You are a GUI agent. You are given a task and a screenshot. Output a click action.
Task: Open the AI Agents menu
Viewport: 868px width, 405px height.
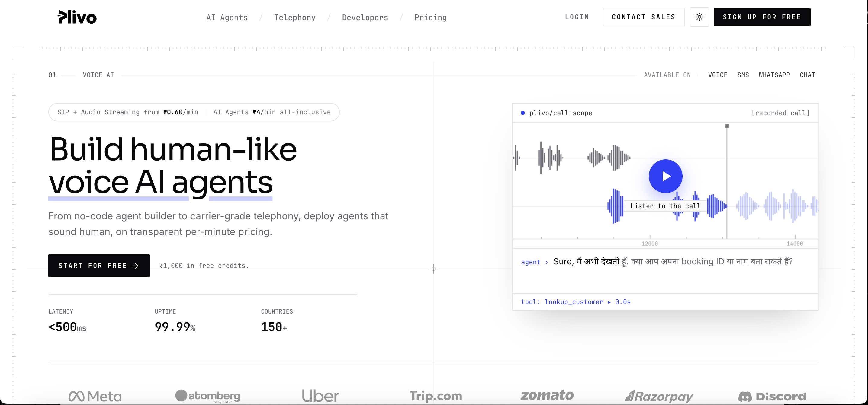[x=227, y=18]
